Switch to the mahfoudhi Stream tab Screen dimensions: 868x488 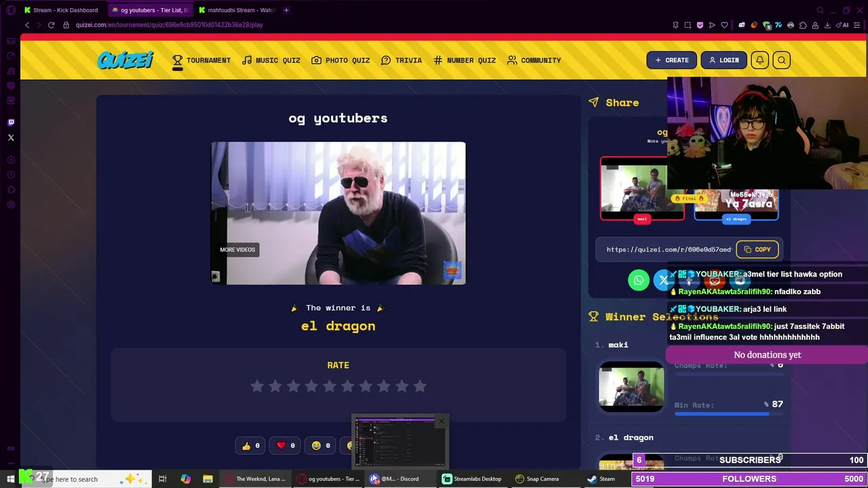236,10
